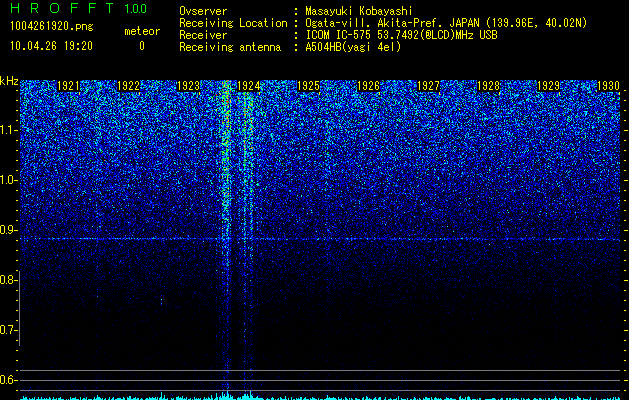Click the 1926 time marker
Image resolution: width=629 pixels, height=400 pixels.
pyautogui.click(x=368, y=86)
